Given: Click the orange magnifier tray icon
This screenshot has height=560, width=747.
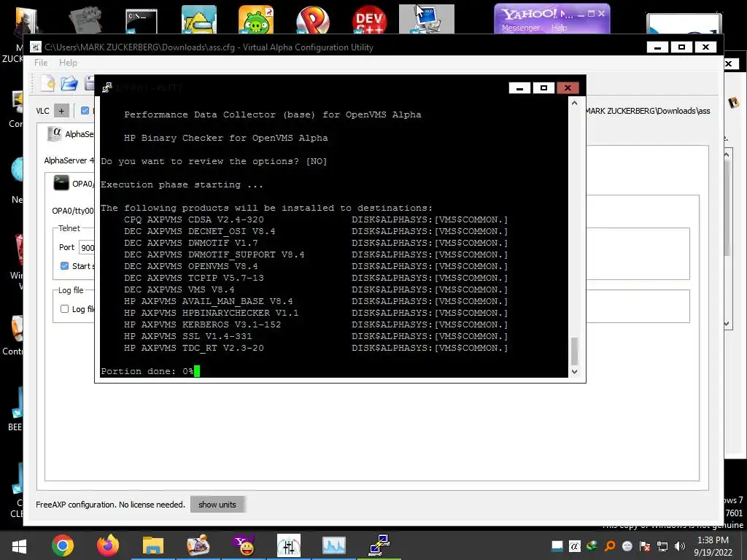Looking at the screenshot, I should click(x=610, y=546).
